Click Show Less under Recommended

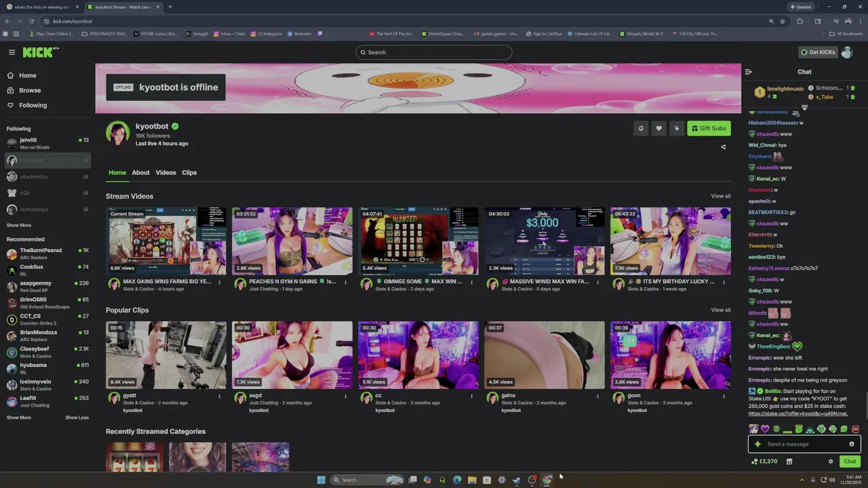click(77, 418)
